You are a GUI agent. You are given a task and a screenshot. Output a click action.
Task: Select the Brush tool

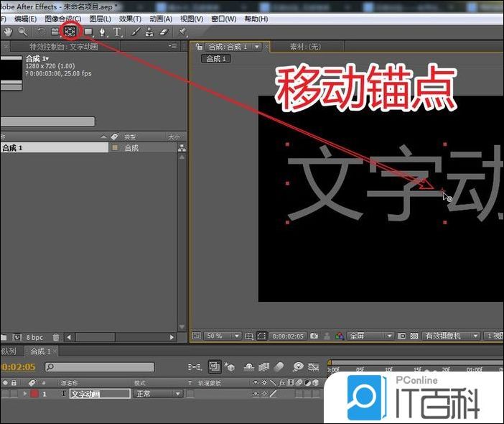pos(136,32)
